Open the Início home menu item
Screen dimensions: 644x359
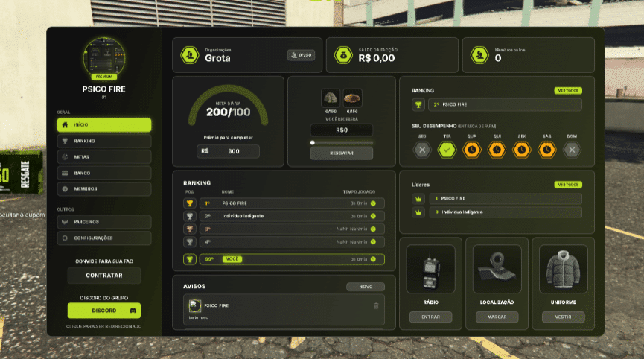pyautogui.click(x=103, y=125)
